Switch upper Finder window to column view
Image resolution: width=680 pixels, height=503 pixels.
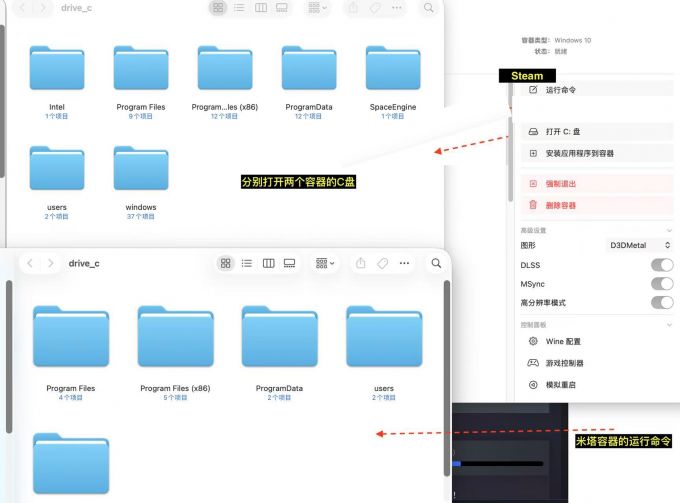(261, 7)
